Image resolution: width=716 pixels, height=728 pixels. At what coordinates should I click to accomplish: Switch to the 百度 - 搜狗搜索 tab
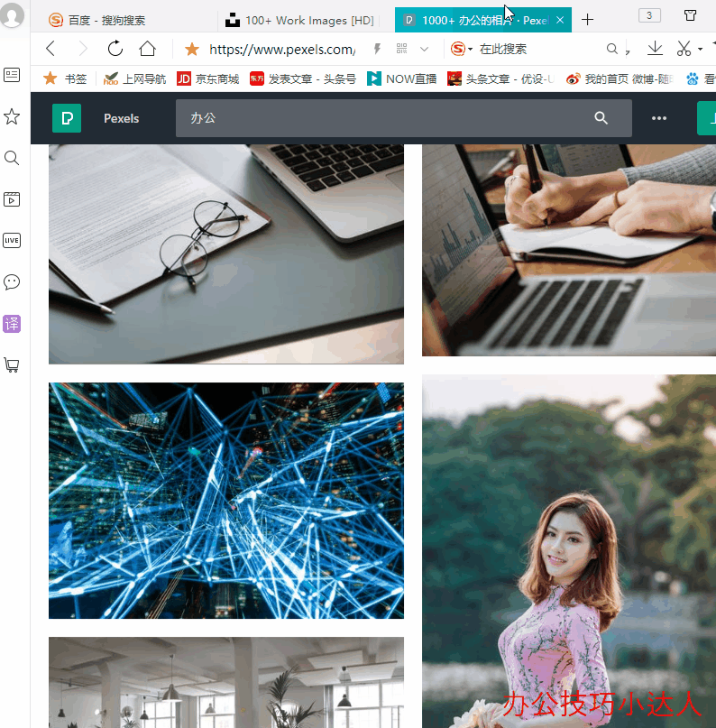click(106, 20)
